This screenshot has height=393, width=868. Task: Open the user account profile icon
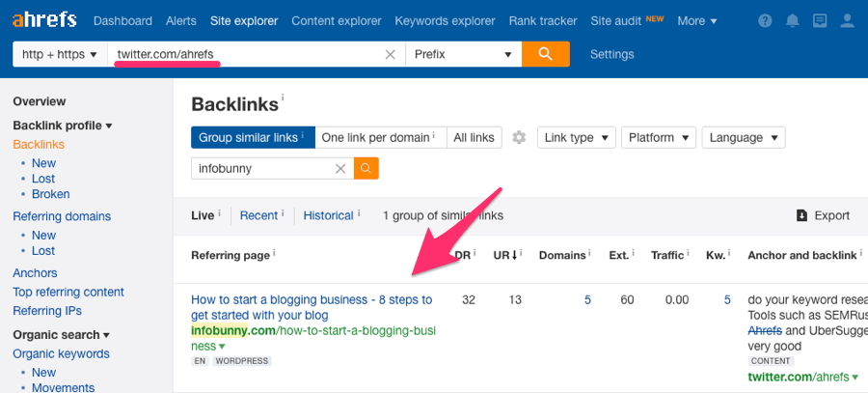[848, 21]
